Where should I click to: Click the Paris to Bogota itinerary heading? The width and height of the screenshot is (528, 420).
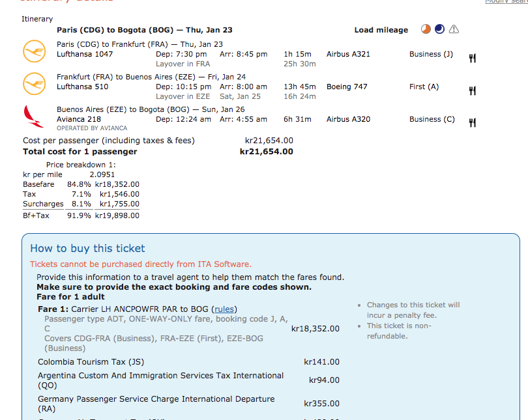point(145,30)
